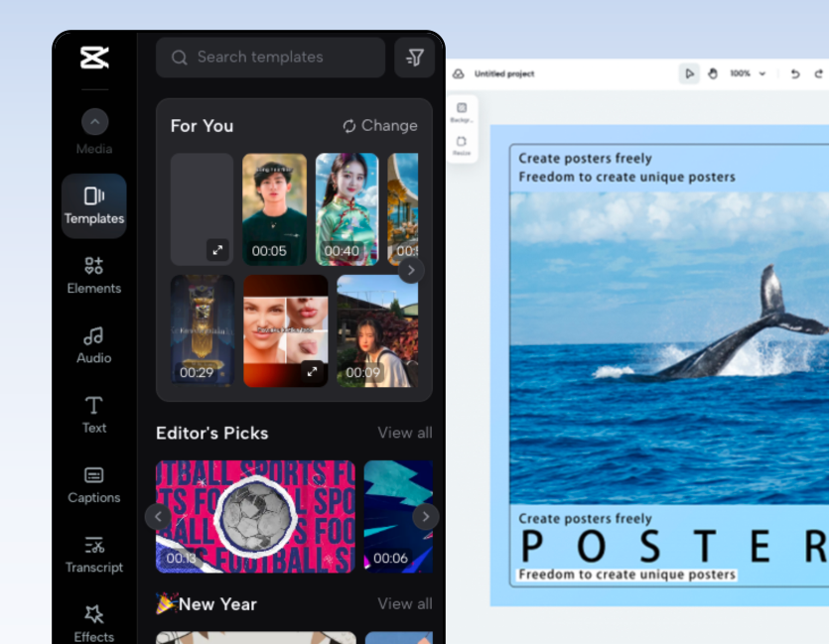This screenshot has height=644, width=829.
Task: Choose the 00:29 golden trophy template
Action: click(203, 330)
